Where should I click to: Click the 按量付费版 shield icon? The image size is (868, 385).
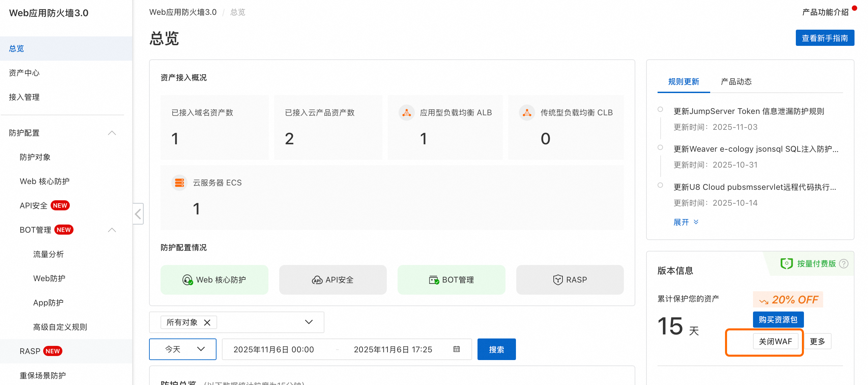[x=786, y=264]
